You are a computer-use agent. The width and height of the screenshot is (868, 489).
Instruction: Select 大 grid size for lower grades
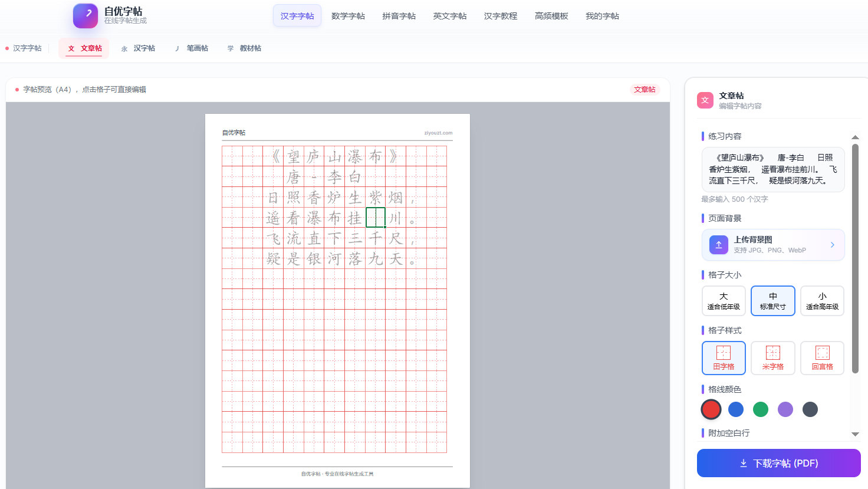[724, 301]
